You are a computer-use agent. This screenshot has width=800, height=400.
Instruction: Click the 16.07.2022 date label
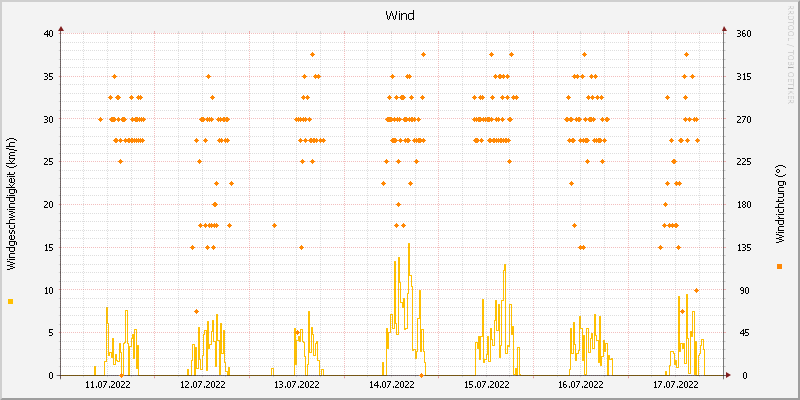pyautogui.click(x=581, y=385)
